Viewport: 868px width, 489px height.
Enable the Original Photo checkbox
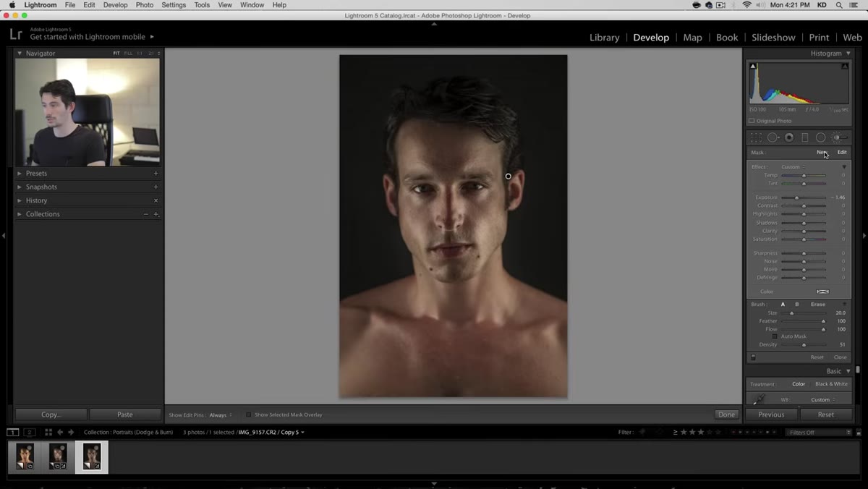(x=752, y=121)
